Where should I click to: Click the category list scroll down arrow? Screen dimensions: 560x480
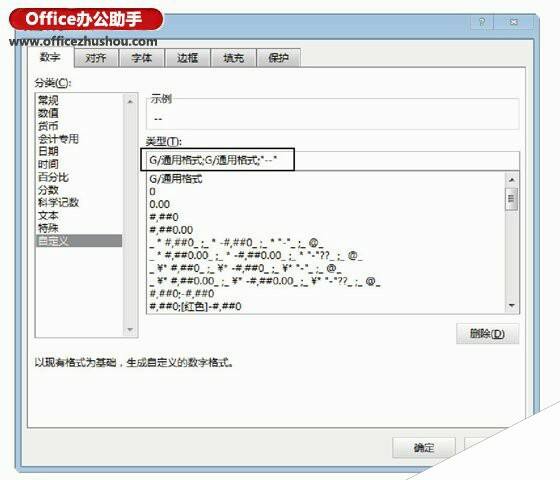click(x=130, y=329)
